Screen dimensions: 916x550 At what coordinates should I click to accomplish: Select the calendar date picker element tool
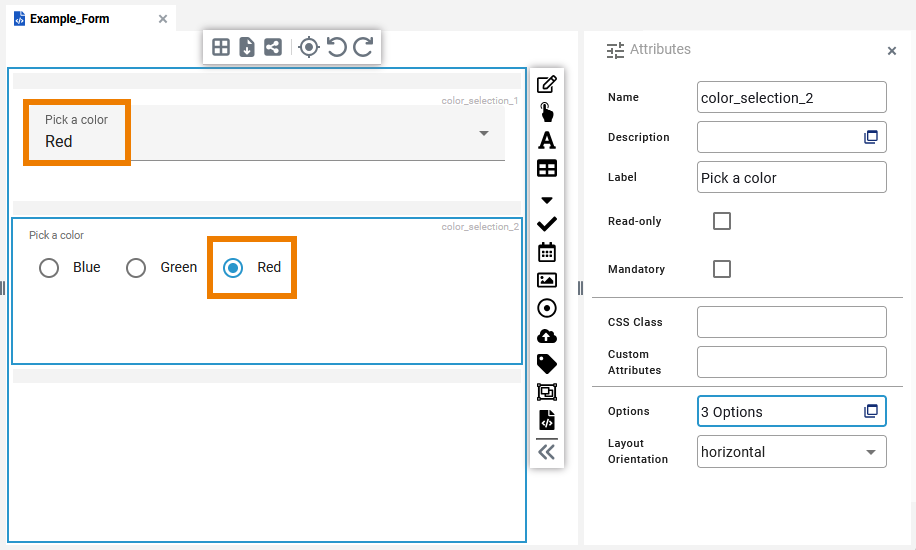pyautogui.click(x=547, y=252)
